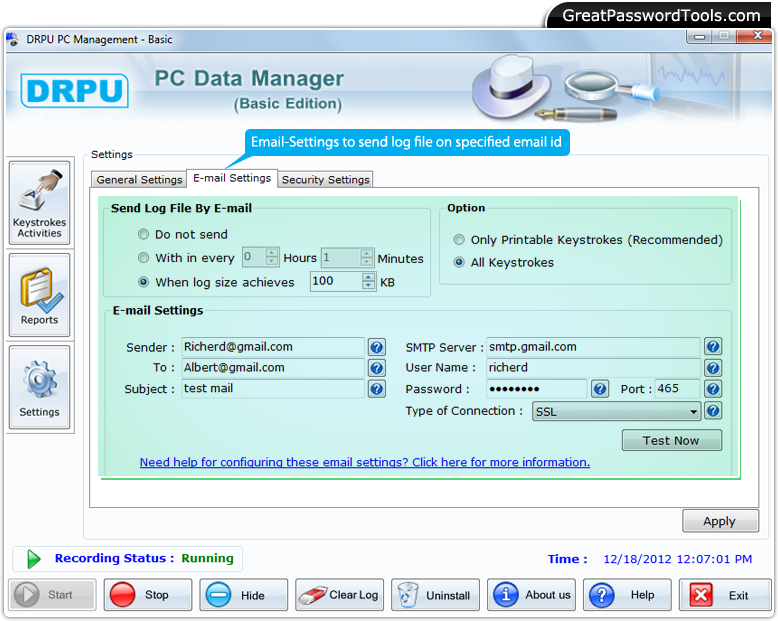
Task: Select 'With in every' radio option
Action: click(x=143, y=258)
